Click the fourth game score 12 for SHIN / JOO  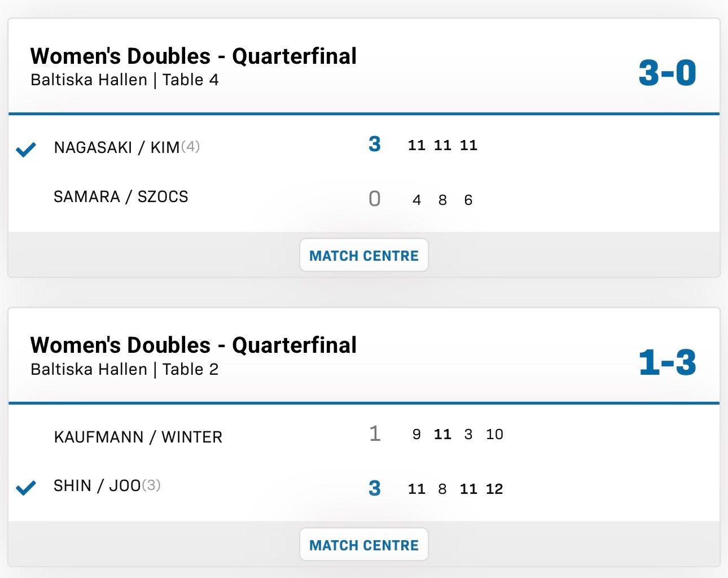[494, 489]
